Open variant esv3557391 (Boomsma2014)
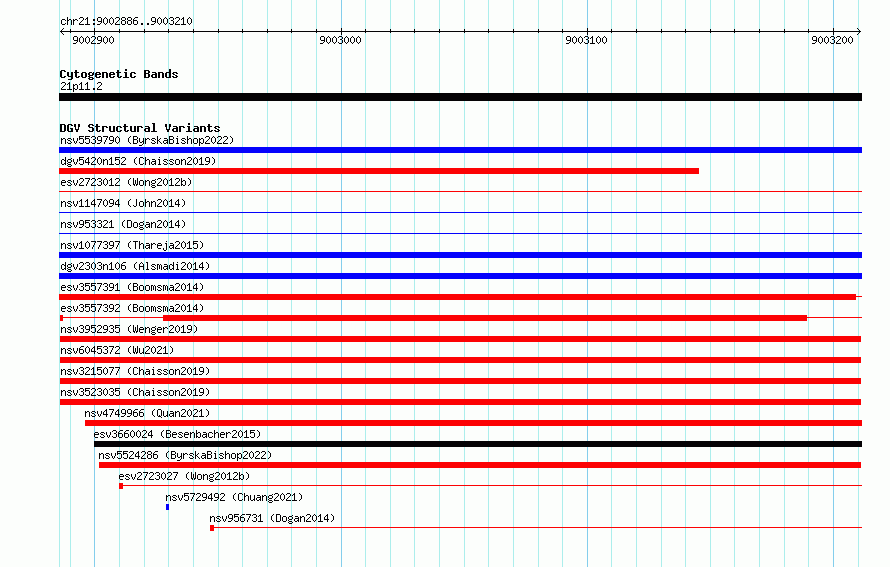 132,287
